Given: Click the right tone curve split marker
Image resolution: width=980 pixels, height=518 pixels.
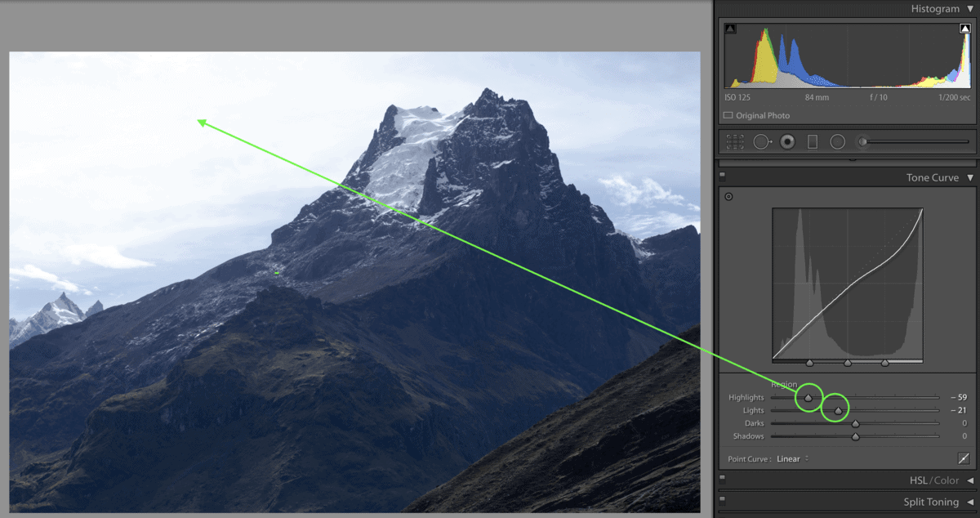Looking at the screenshot, I should pyautogui.click(x=885, y=363).
